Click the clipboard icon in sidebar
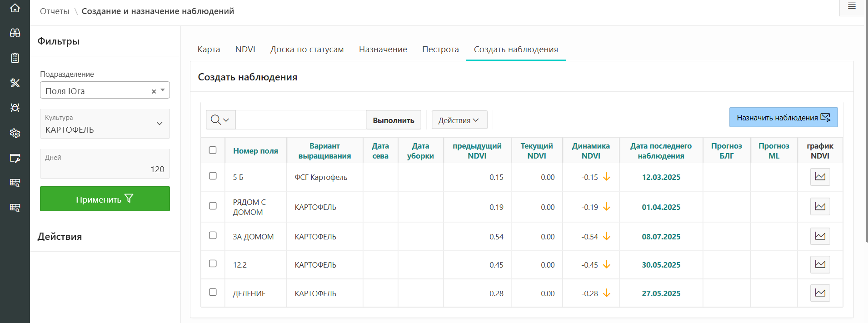Image resolution: width=868 pixels, height=323 pixels. coord(15,58)
